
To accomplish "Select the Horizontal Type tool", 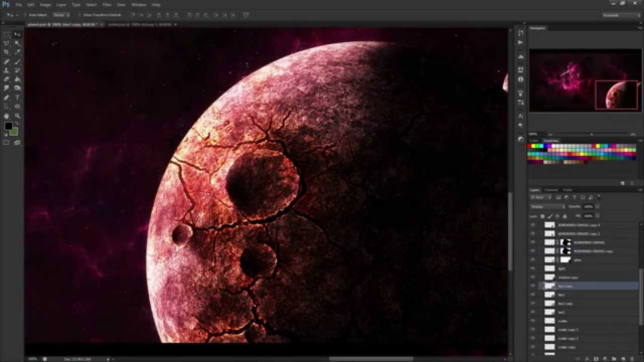I will pos(18,98).
